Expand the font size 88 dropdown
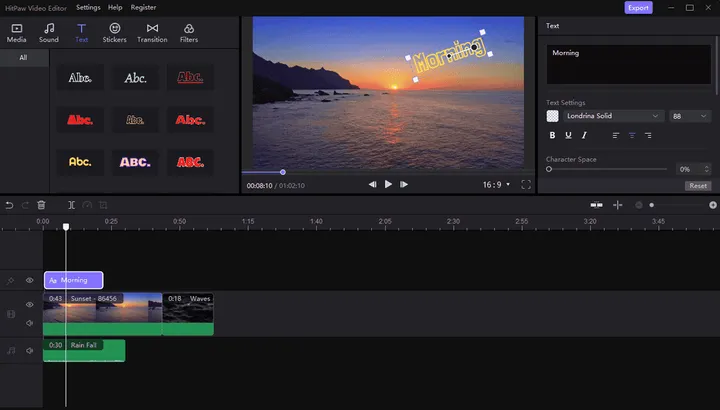The image size is (720, 410). tap(691, 116)
